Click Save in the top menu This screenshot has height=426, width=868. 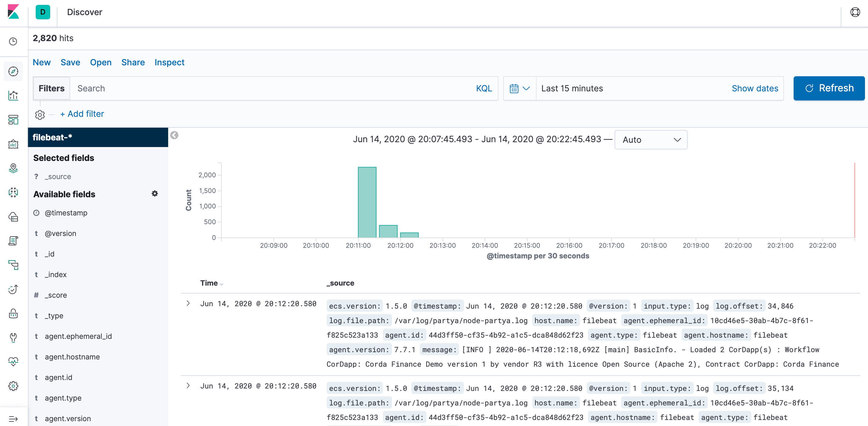point(70,62)
